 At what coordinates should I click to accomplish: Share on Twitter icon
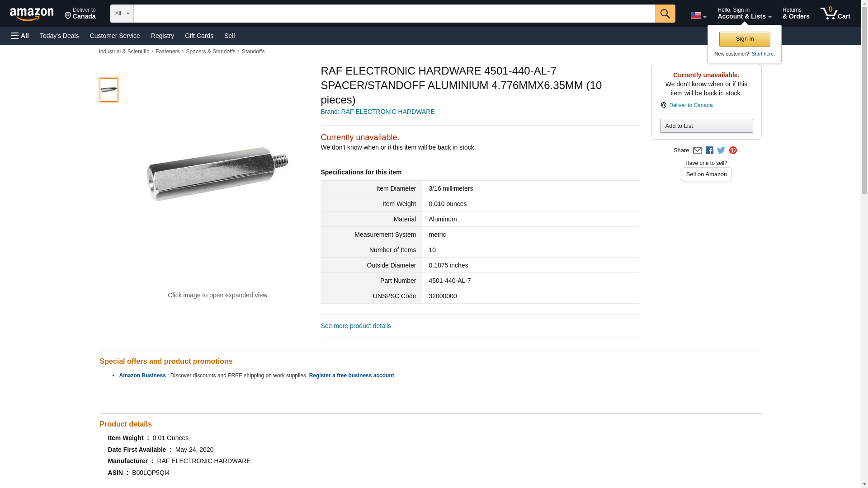(721, 150)
